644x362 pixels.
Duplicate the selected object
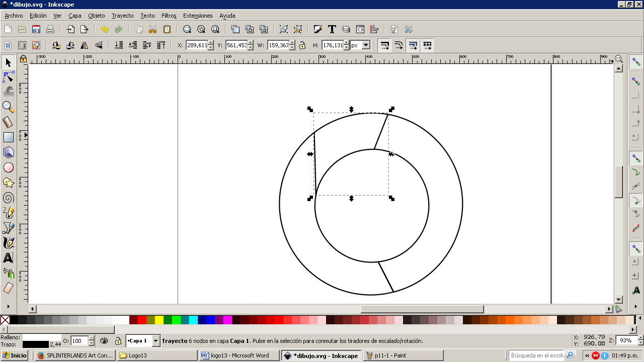tap(235, 29)
